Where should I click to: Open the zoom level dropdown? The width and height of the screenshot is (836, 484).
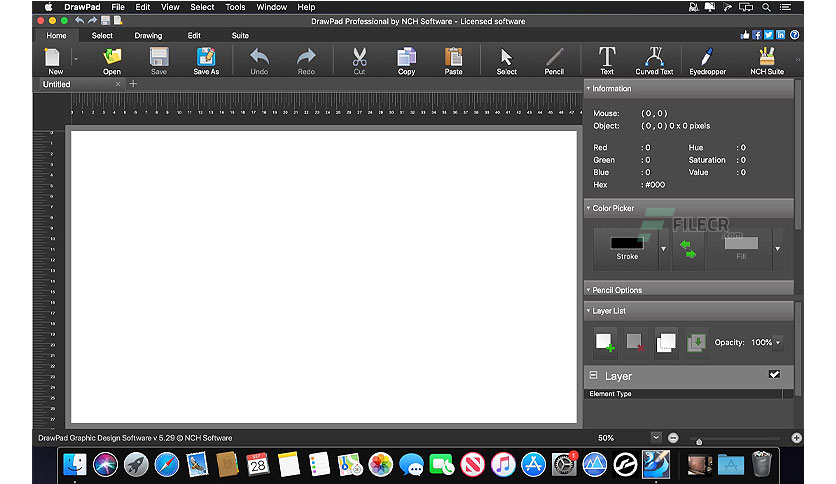(656, 438)
